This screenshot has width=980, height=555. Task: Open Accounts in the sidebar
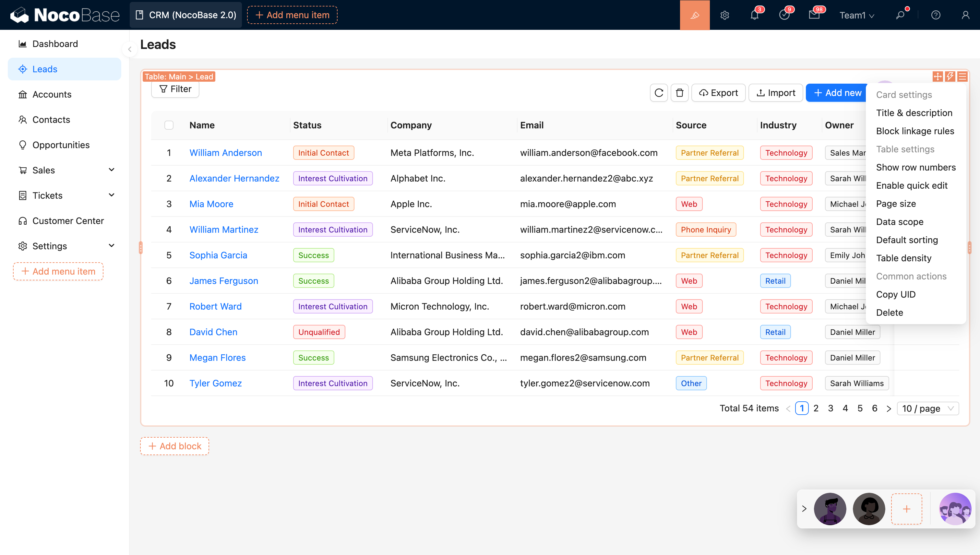[52, 94]
